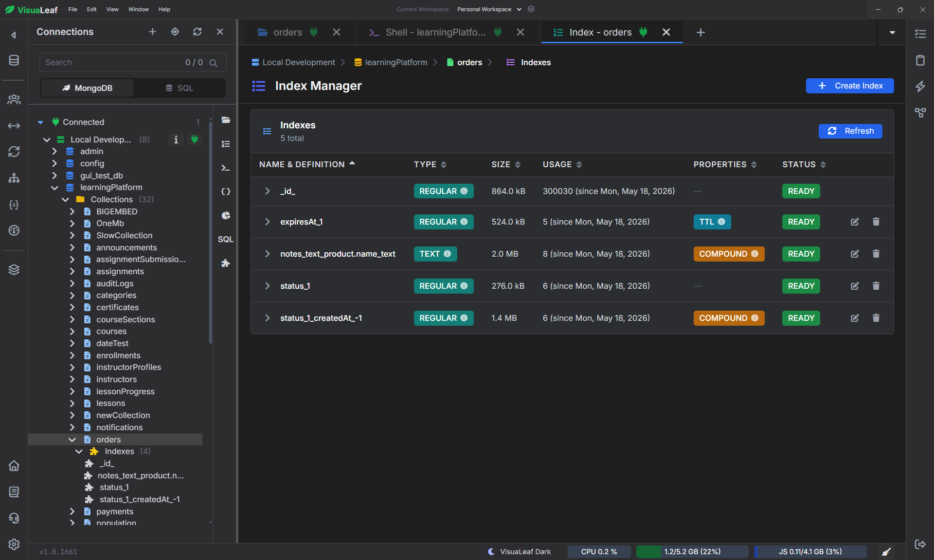This screenshot has height=560, width=934.
Task: Delete the expiresAt_1 index
Action: (x=876, y=222)
